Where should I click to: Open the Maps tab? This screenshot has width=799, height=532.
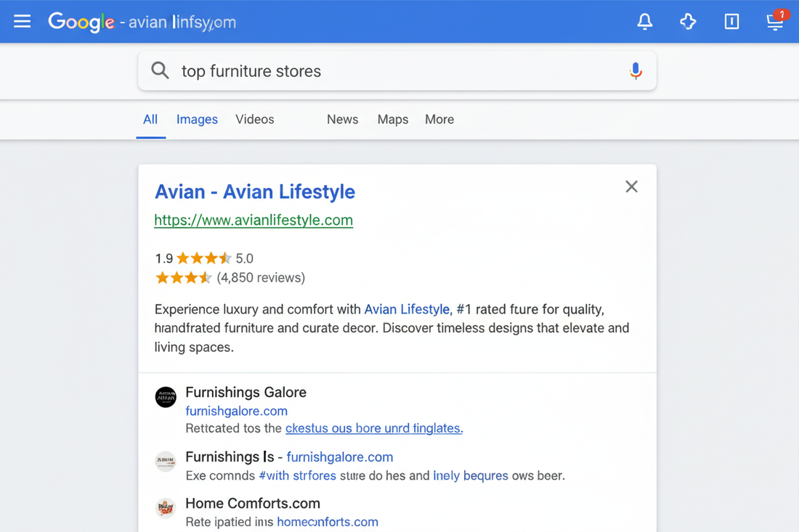[x=392, y=120]
